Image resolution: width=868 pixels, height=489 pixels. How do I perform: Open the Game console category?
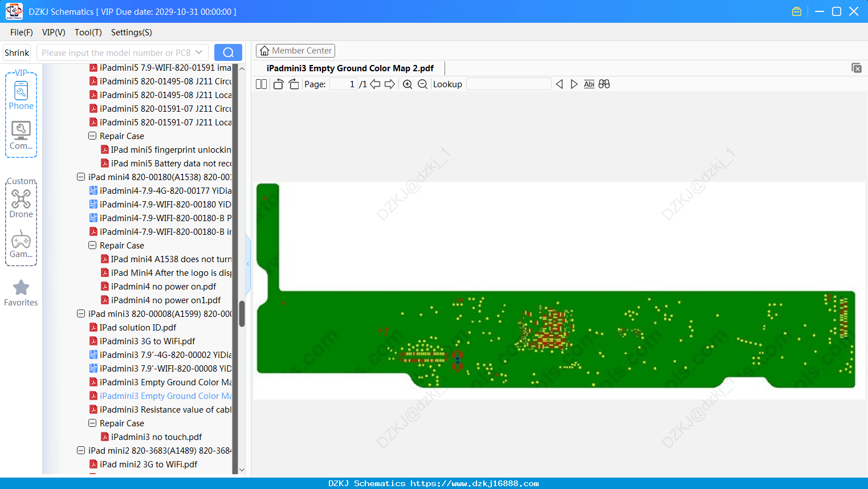click(21, 244)
